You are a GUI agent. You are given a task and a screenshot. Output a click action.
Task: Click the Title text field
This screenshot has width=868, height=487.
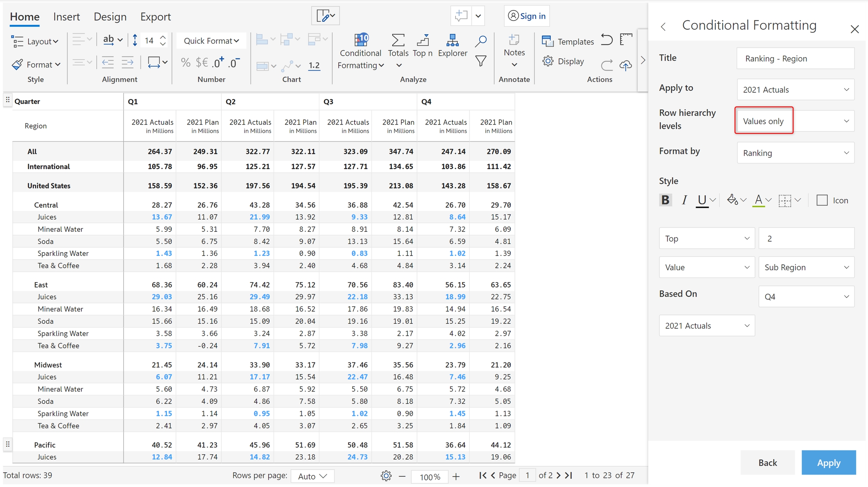click(x=795, y=58)
